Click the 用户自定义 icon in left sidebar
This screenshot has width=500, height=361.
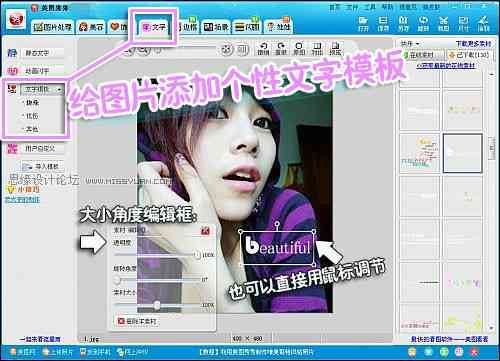click(x=12, y=149)
